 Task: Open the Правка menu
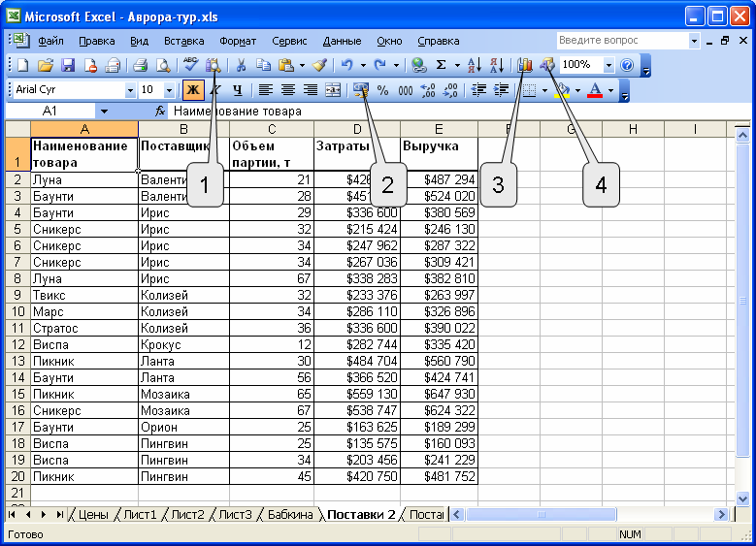[x=97, y=41]
